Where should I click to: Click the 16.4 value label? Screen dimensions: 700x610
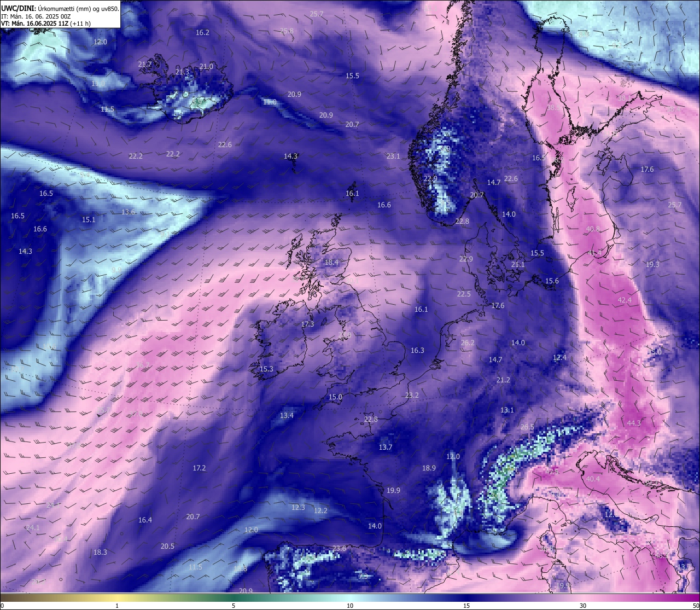(145, 520)
